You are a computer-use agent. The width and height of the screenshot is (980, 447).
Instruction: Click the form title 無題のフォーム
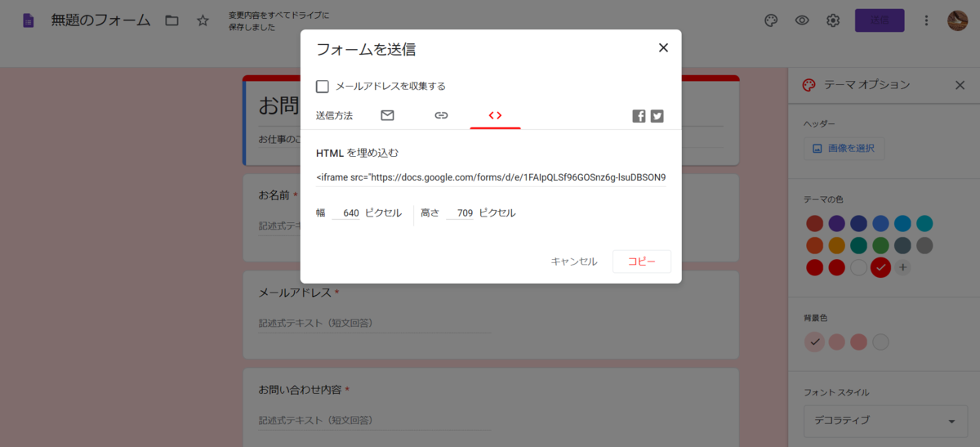100,20
